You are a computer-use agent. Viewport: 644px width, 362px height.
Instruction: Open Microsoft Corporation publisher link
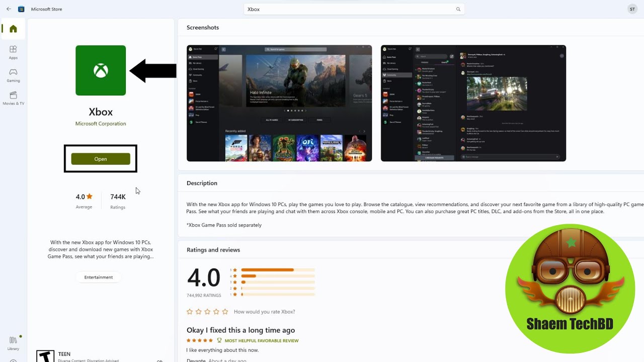click(x=101, y=124)
